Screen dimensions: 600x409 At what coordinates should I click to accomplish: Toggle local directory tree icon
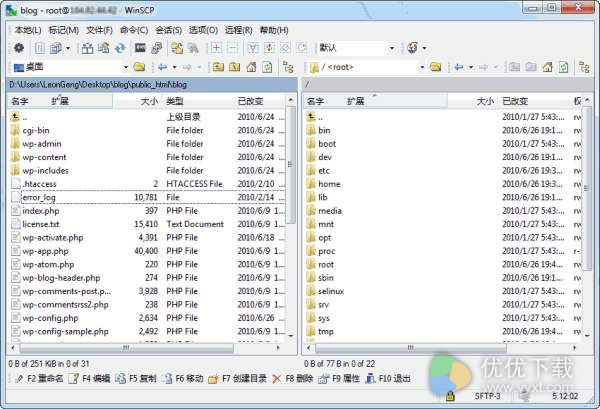(x=288, y=67)
